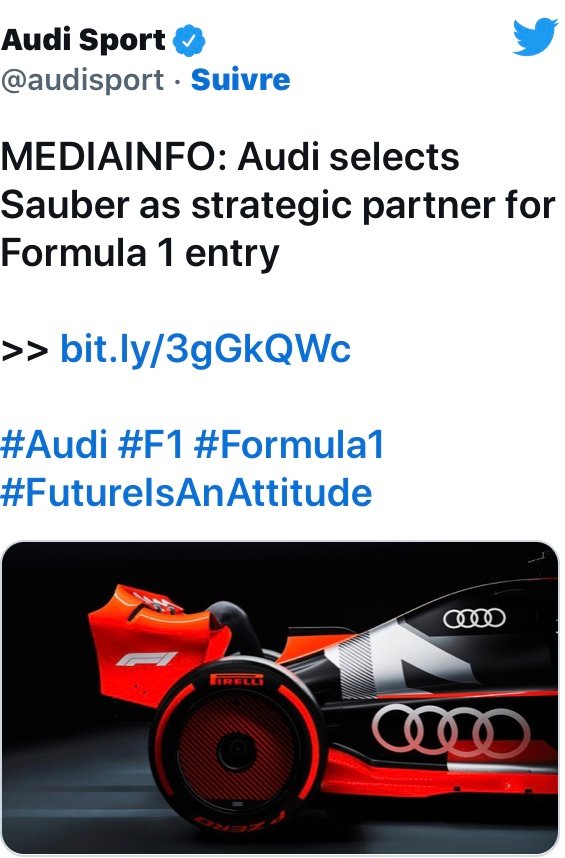Viewport: 565px width, 858px height.
Task: Click the blue verified badge checkmark
Action: tap(189, 41)
